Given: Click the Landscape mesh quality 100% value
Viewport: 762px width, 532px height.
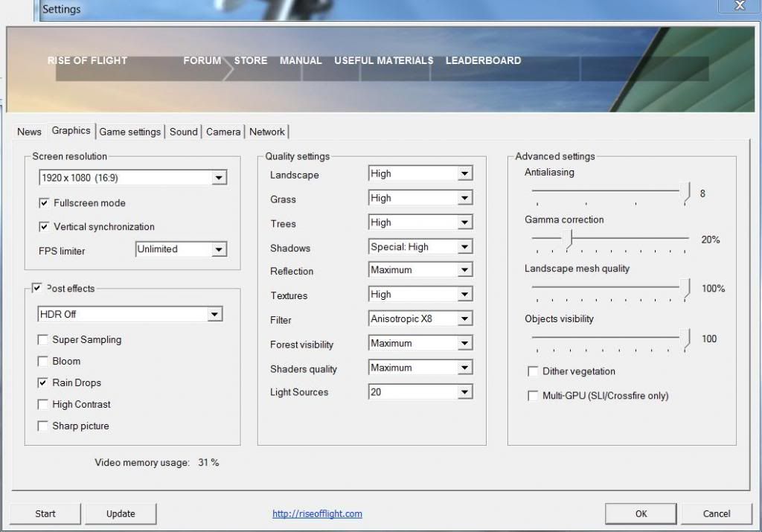Looking at the screenshot, I should (713, 289).
